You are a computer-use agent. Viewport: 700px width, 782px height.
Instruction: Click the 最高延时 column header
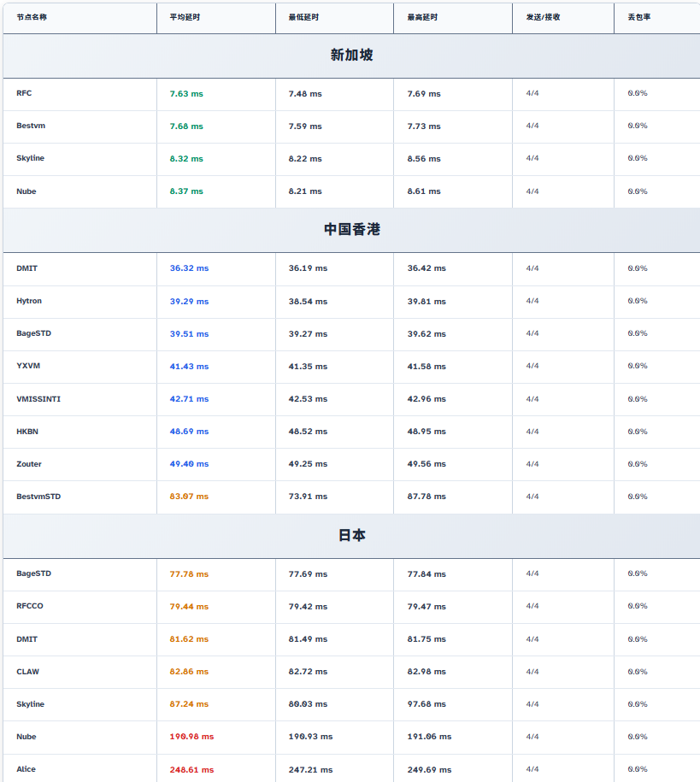coord(422,17)
